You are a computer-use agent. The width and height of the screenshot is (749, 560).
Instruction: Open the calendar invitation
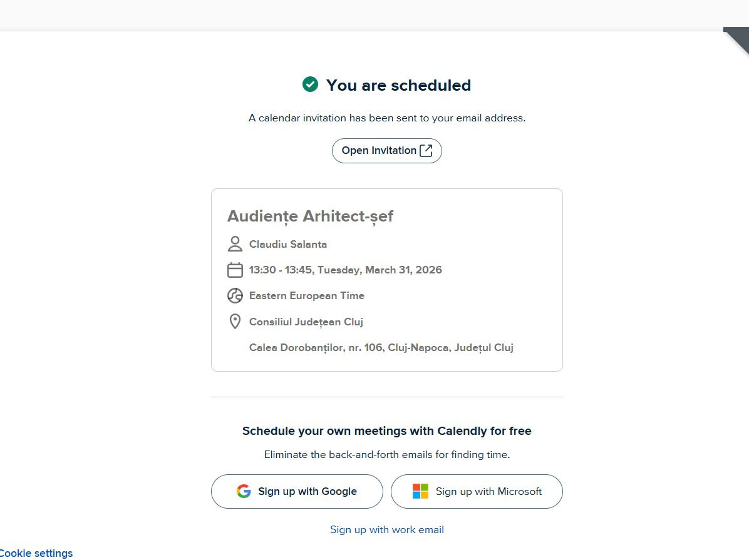pyautogui.click(x=386, y=150)
